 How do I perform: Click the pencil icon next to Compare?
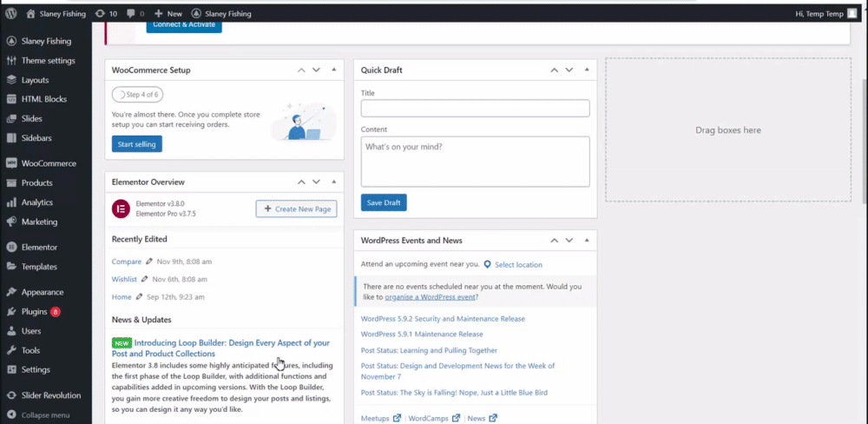(x=149, y=261)
